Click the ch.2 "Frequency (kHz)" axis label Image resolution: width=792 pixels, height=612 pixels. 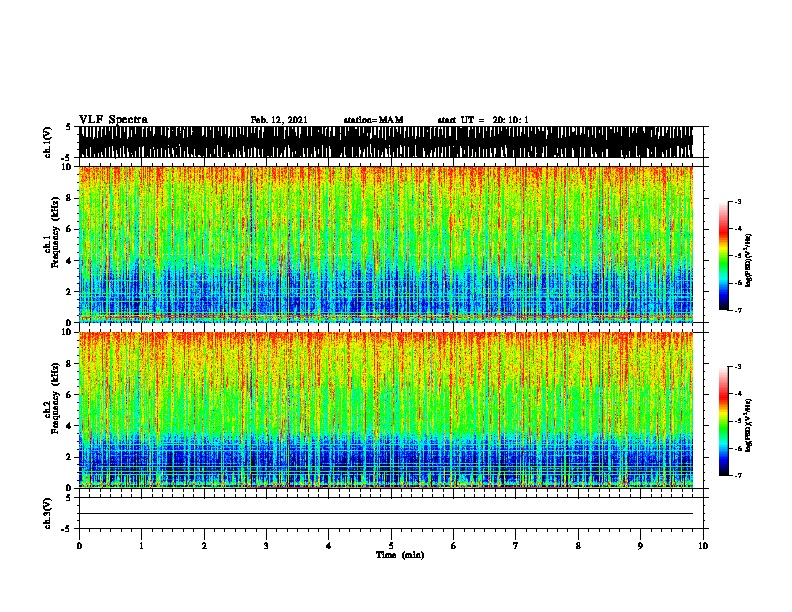(55, 398)
